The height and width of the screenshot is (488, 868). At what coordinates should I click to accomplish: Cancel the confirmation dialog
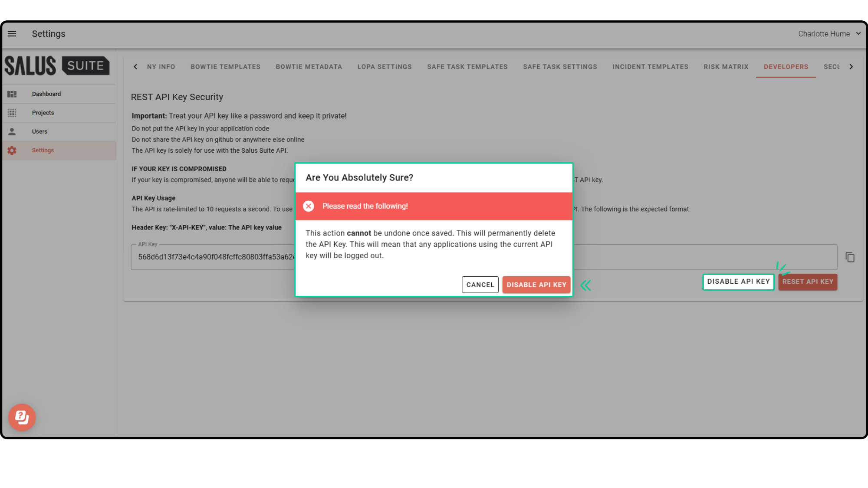[480, 285]
